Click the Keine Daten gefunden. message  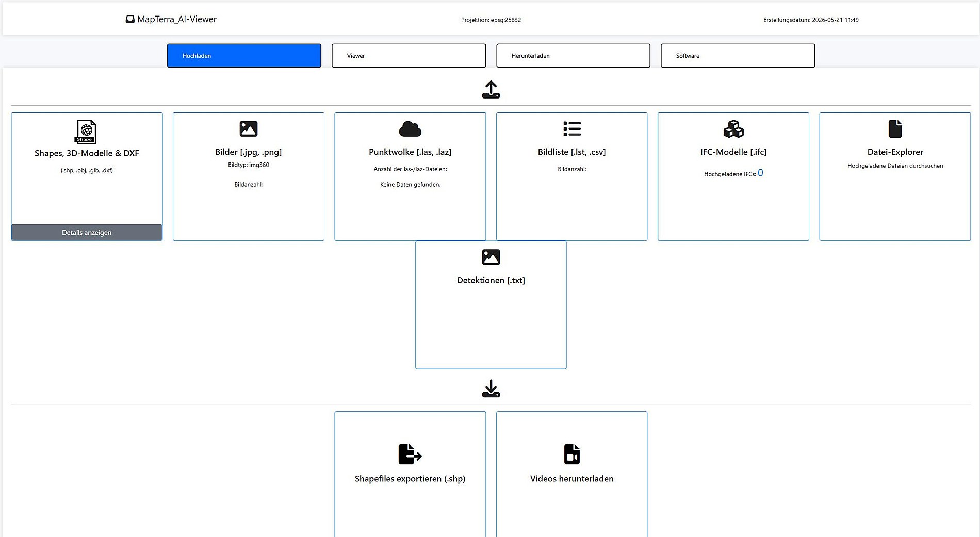click(x=410, y=185)
